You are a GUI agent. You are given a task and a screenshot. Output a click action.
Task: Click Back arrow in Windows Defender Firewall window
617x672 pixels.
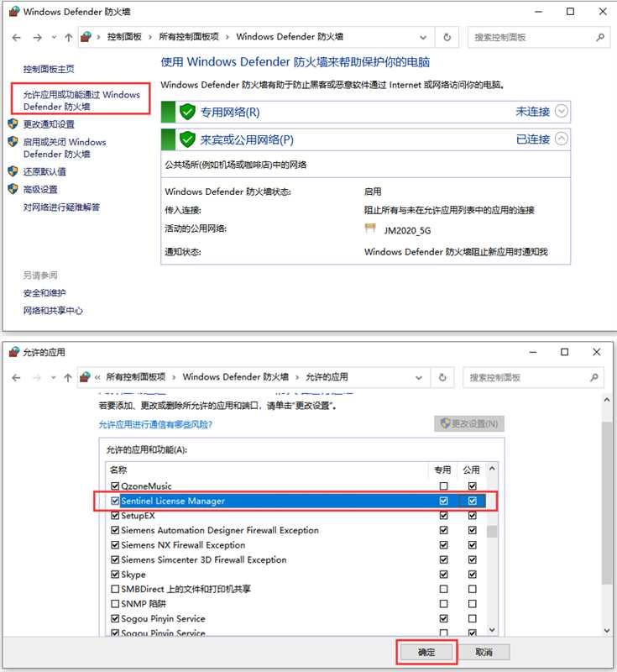coord(16,38)
